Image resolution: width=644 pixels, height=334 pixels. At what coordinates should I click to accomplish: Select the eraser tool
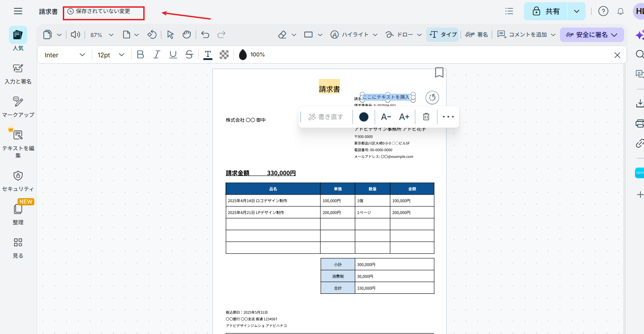(x=282, y=35)
